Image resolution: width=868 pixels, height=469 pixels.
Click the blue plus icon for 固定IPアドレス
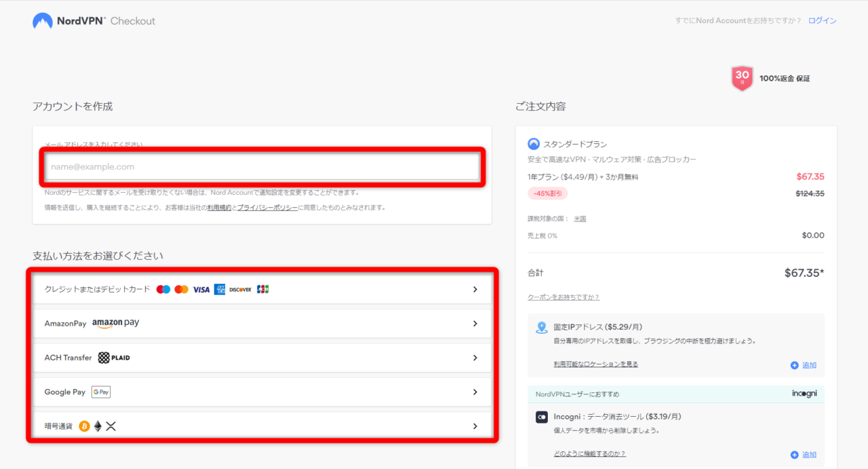[794, 365]
